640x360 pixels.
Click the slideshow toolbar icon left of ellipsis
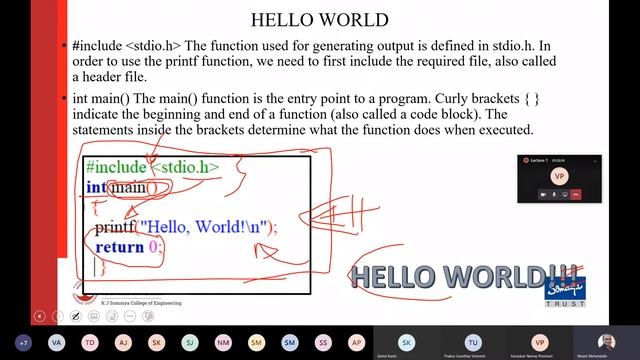[x=112, y=316]
